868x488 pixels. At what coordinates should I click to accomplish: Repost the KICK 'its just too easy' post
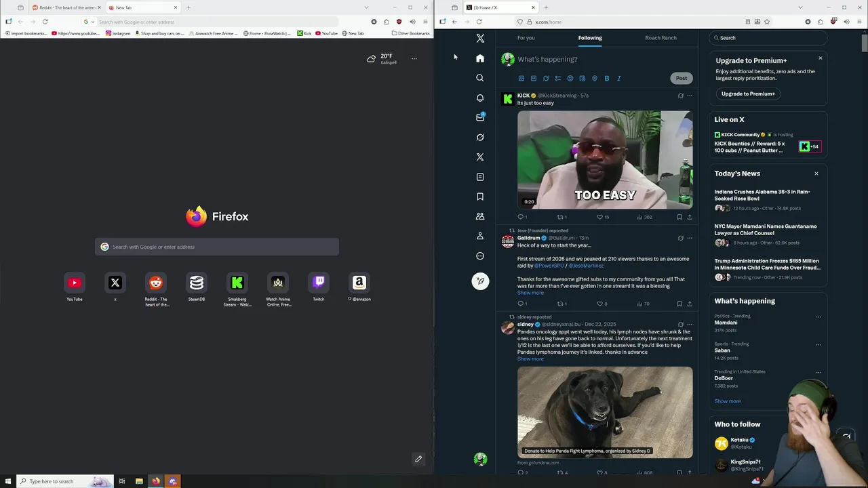click(561, 217)
